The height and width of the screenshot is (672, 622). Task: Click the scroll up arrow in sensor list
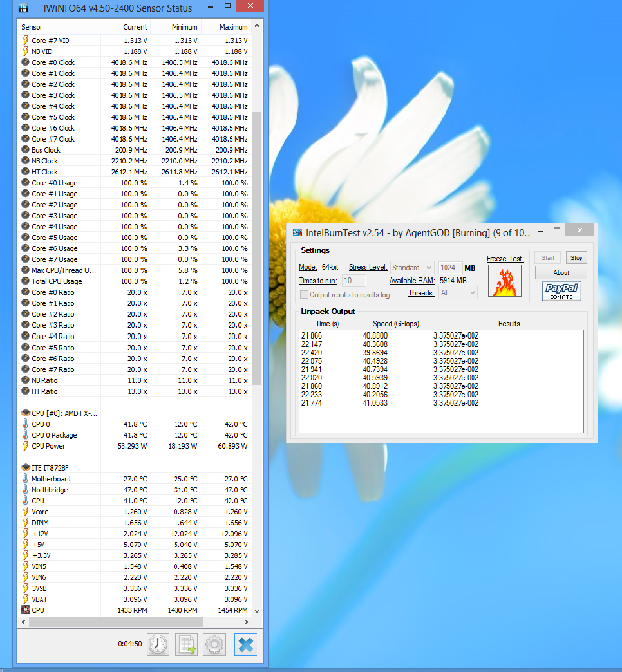pos(257,26)
